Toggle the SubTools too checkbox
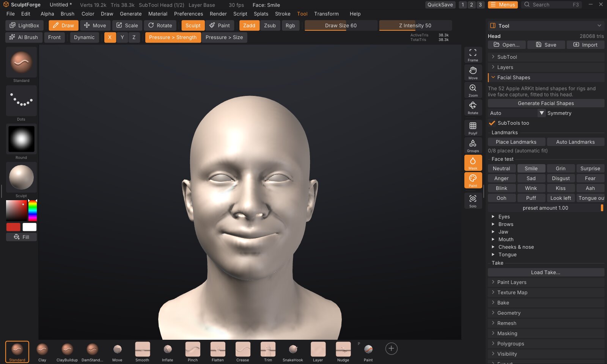 (492, 123)
